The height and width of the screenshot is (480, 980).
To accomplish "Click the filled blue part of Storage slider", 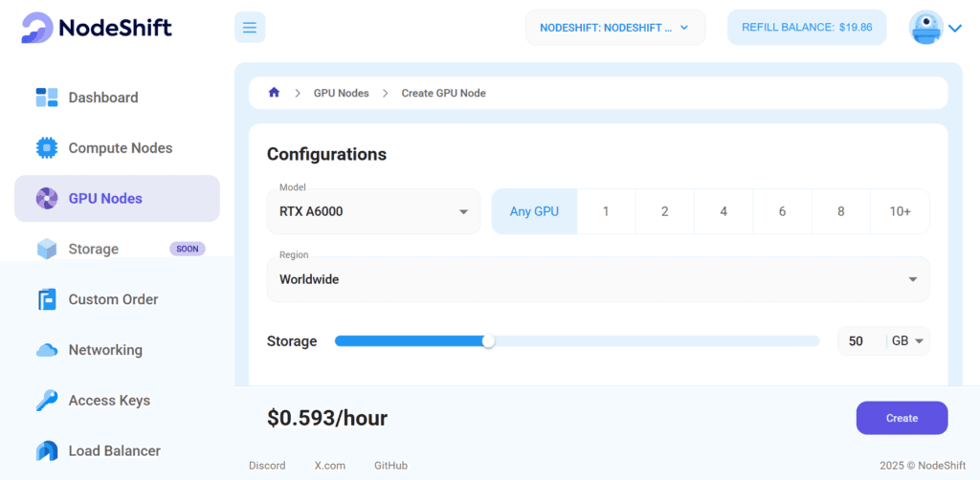I will click(x=409, y=340).
